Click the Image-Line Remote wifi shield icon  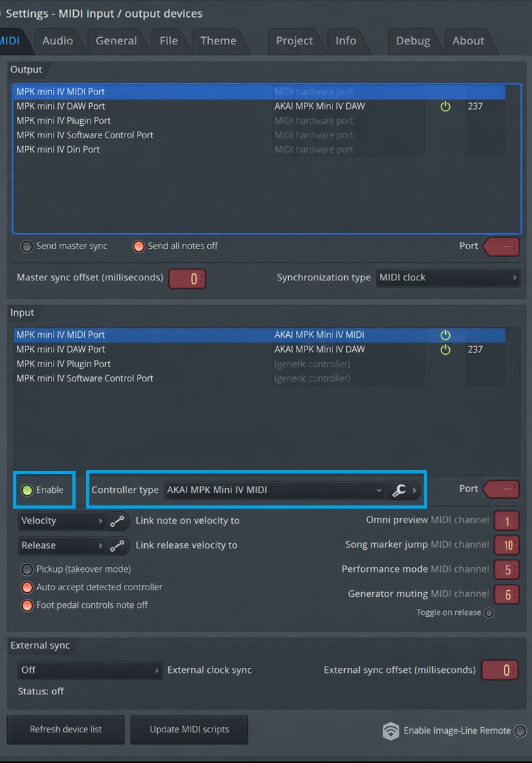click(391, 731)
